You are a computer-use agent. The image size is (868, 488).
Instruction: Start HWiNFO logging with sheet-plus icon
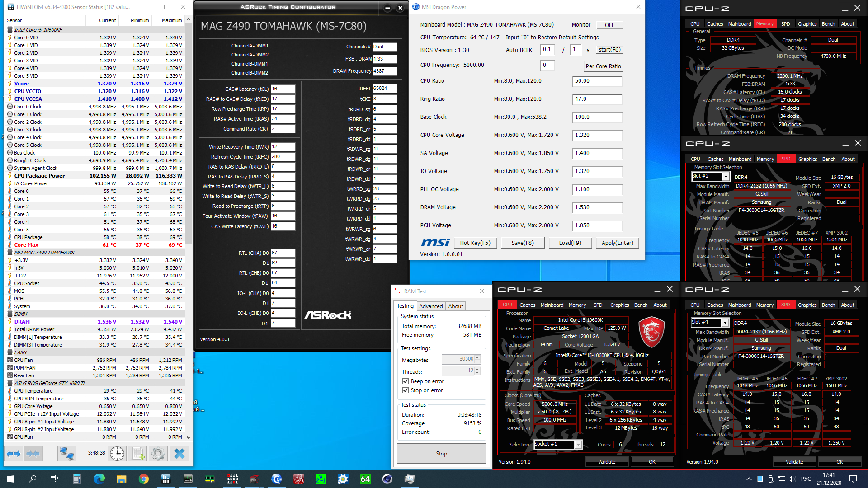pos(138,453)
